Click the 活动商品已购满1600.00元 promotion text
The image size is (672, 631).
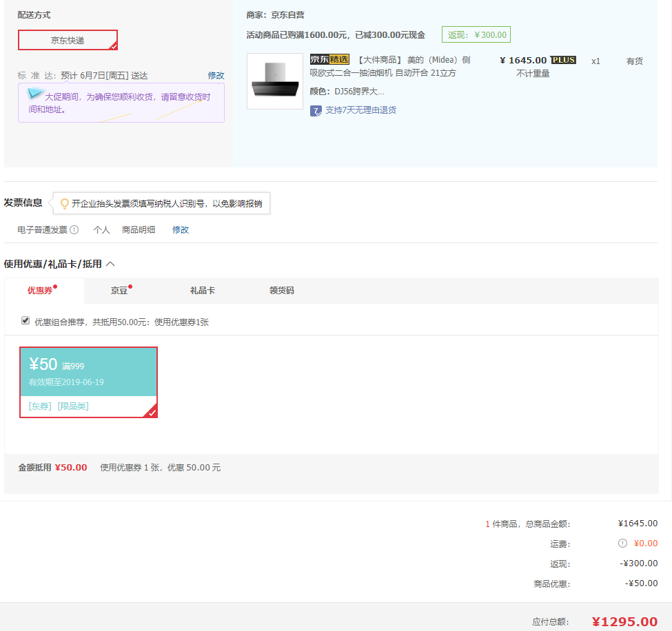[x=336, y=35]
